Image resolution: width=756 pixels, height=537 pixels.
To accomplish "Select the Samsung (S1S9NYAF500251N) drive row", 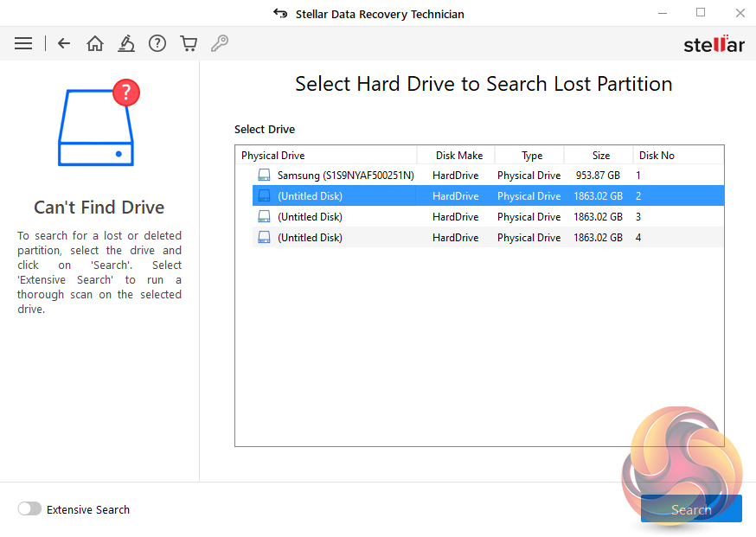I will 345,176.
